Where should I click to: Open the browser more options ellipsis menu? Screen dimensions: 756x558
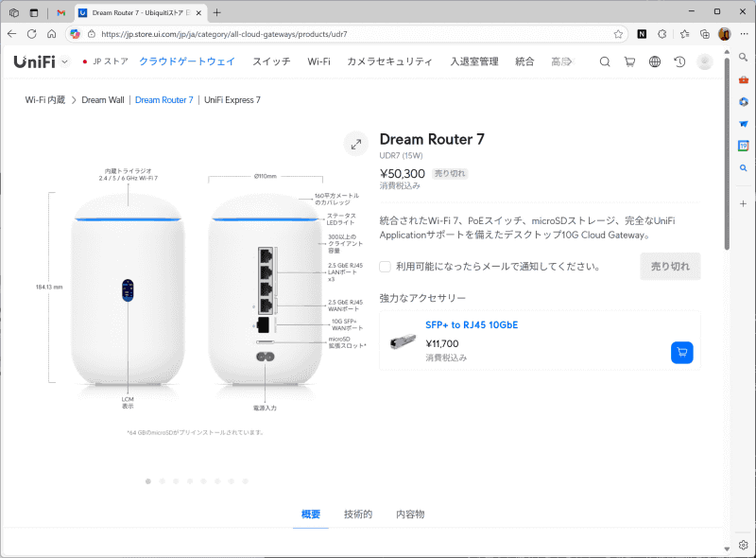pos(744,33)
